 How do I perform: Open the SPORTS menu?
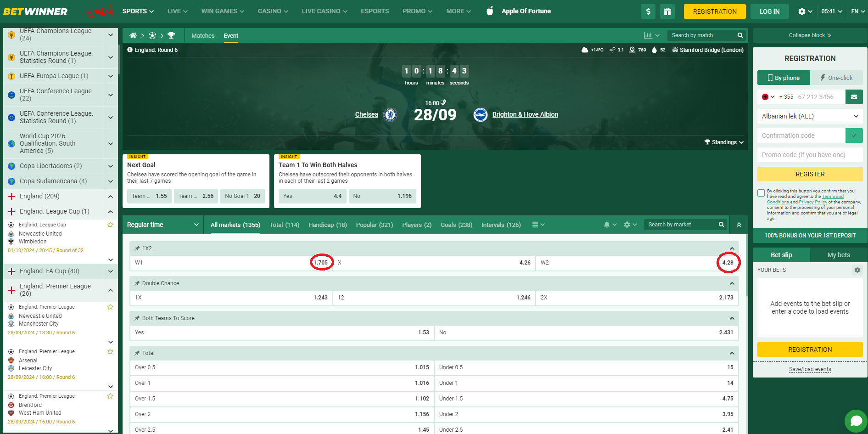click(x=138, y=11)
